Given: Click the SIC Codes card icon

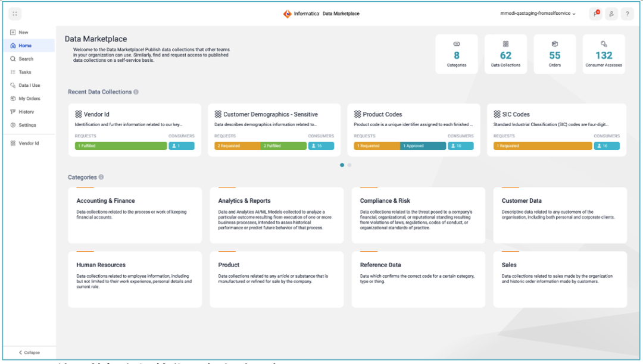Looking at the screenshot, I should click(497, 114).
